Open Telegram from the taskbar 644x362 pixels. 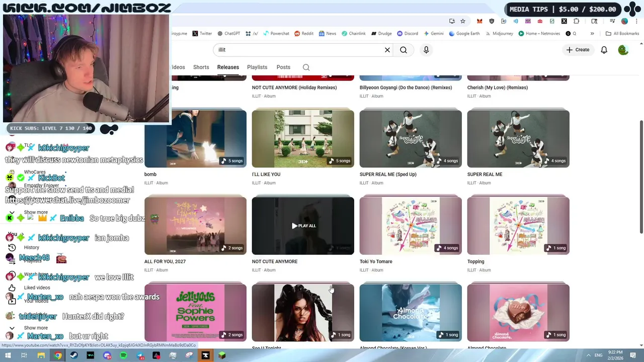(140, 355)
